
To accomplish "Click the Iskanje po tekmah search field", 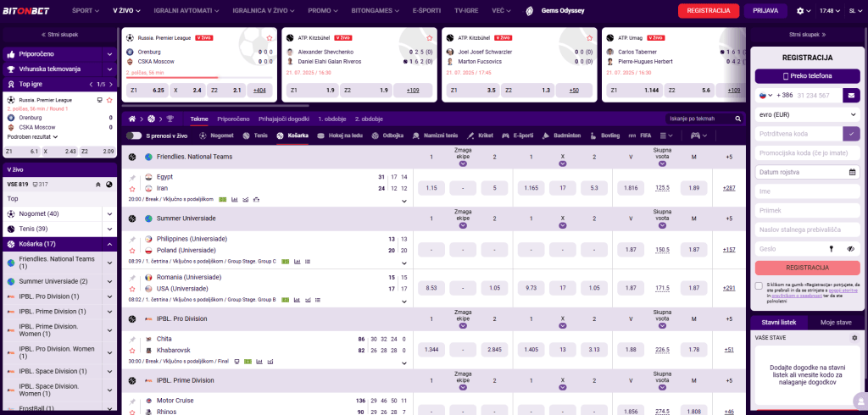I will (x=700, y=119).
